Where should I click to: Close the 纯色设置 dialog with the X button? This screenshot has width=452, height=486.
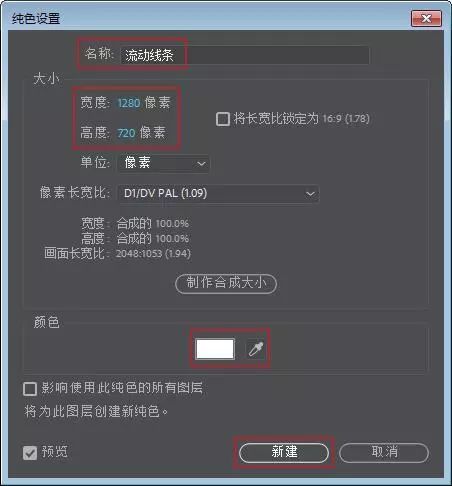click(426, 18)
